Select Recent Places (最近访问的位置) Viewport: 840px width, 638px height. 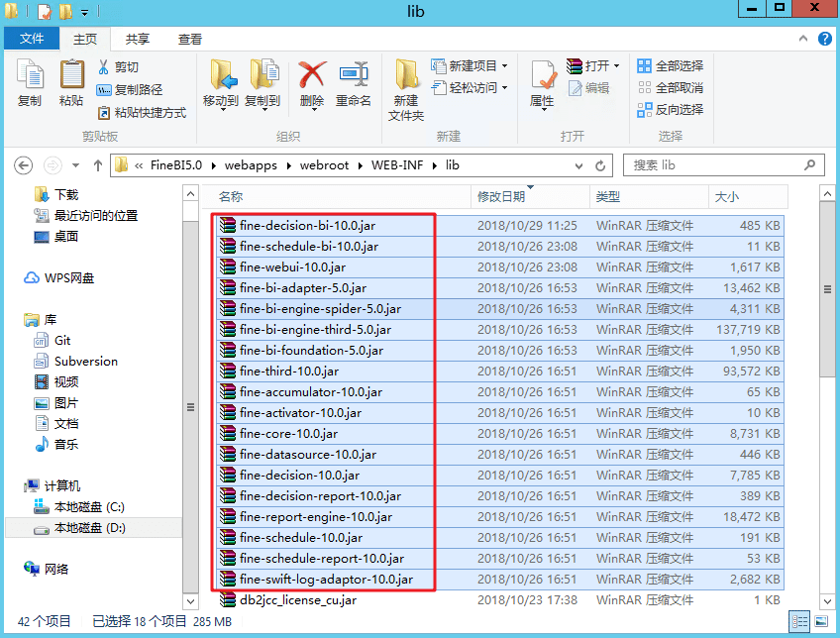[86, 215]
